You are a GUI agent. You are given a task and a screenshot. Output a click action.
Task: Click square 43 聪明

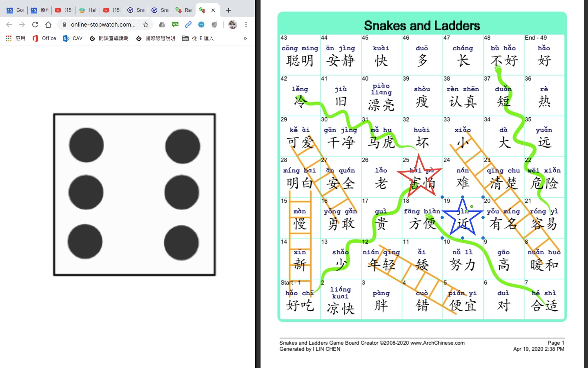click(300, 55)
